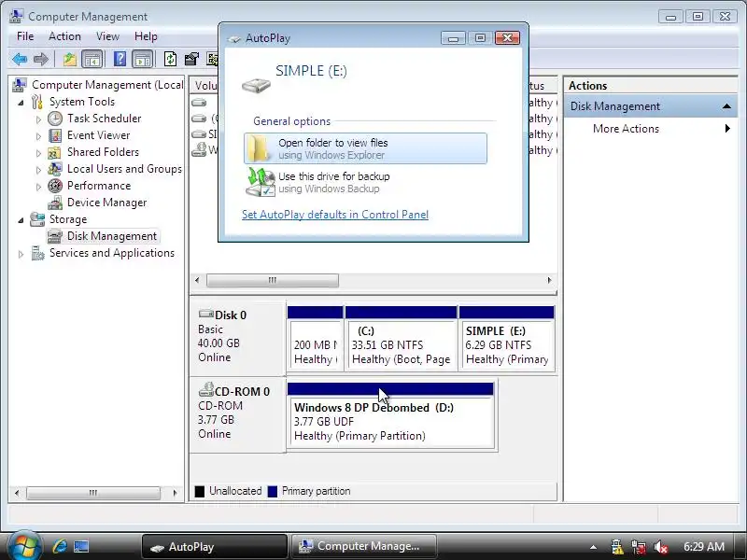Launch Internet Explorer from quick launch

tap(60, 546)
